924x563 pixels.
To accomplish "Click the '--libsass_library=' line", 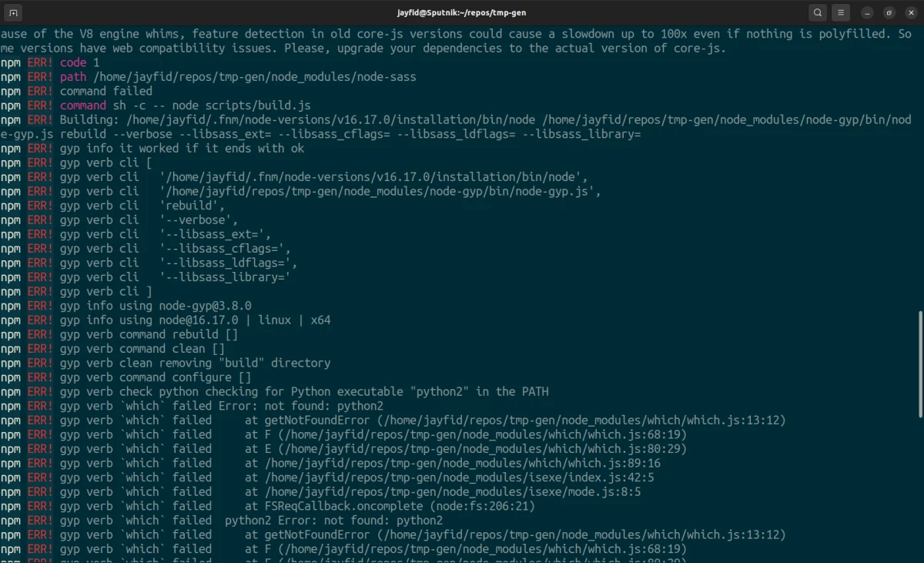I will [146, 277].
